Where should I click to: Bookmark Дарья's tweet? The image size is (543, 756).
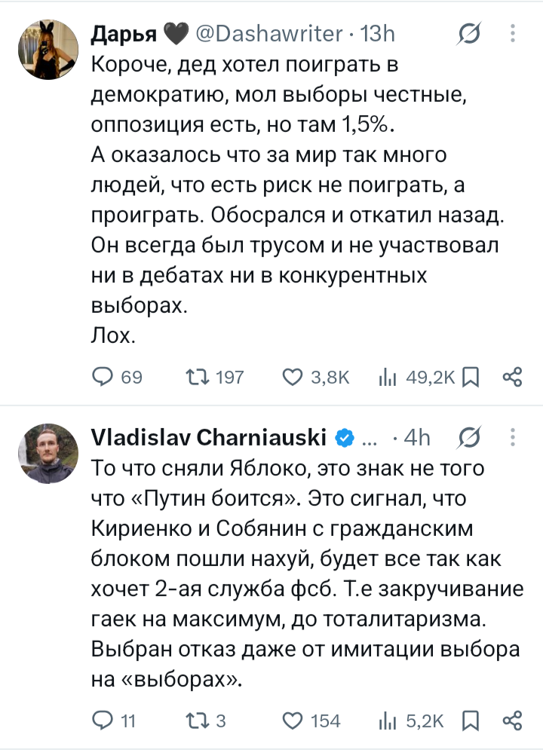point(470,377)
